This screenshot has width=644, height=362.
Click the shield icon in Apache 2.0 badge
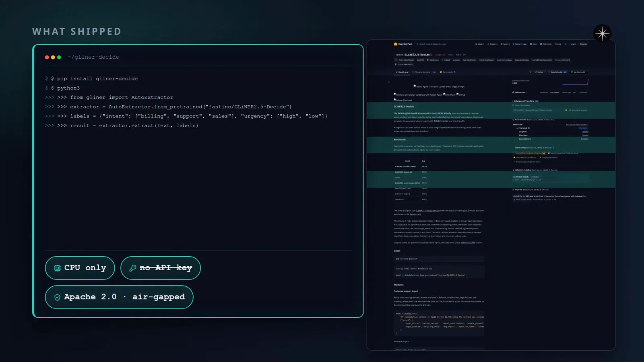point(57,297)
